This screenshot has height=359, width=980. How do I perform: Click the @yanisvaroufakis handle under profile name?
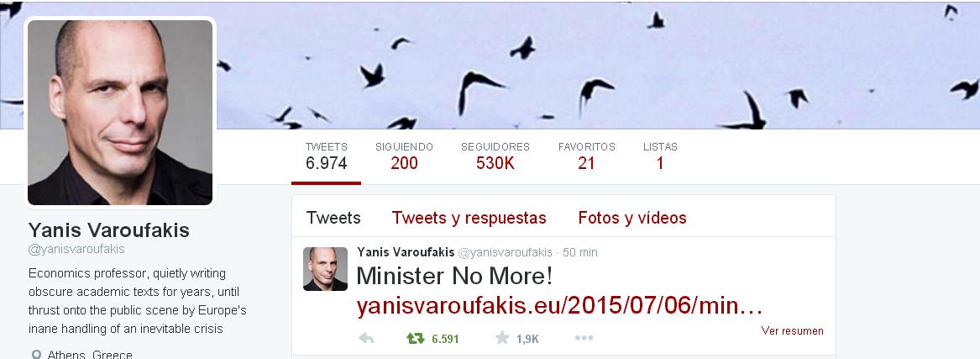point(76,249)
